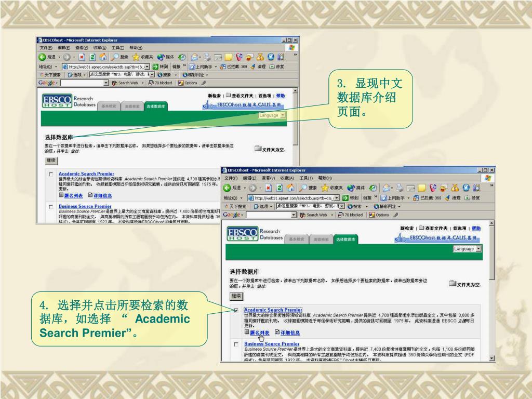Image resolution: width=532 pixels, height=399 pixels.
Task: Click the Media globe icon in the front browser window
Action: [x=351, y=188]
